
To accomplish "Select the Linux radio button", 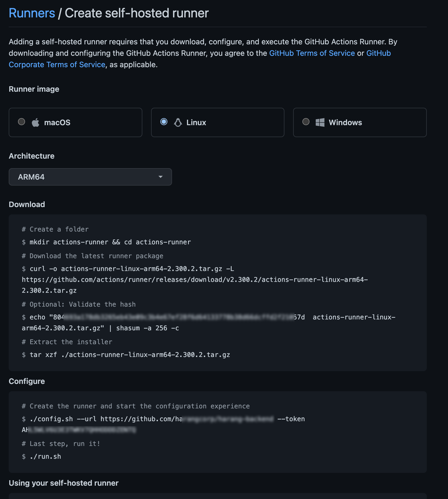I will point(164,122).
